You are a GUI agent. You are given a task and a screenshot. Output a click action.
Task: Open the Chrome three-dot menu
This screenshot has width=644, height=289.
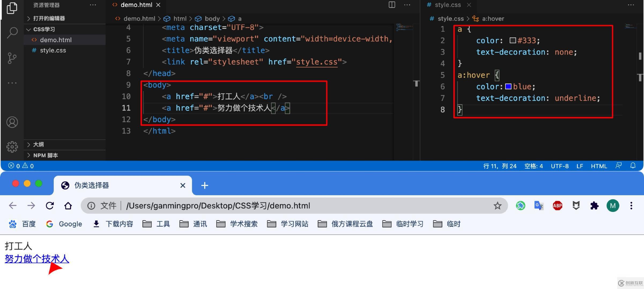(631, 206)
